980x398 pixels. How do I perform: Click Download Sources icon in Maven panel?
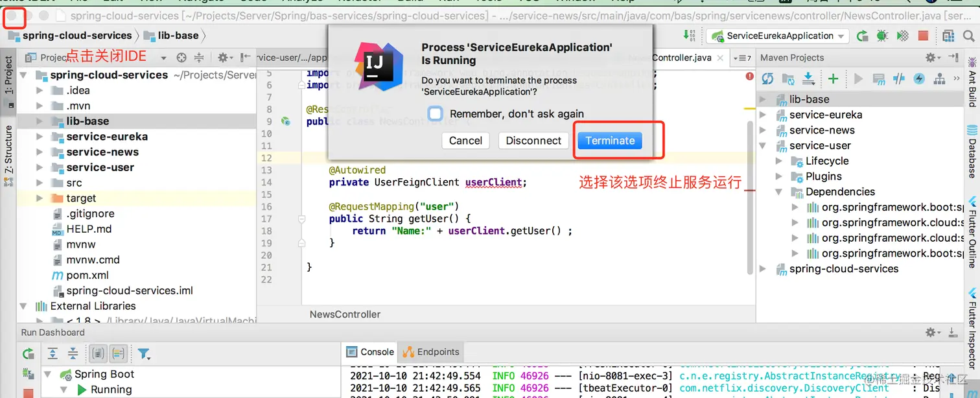pos(809,79)
